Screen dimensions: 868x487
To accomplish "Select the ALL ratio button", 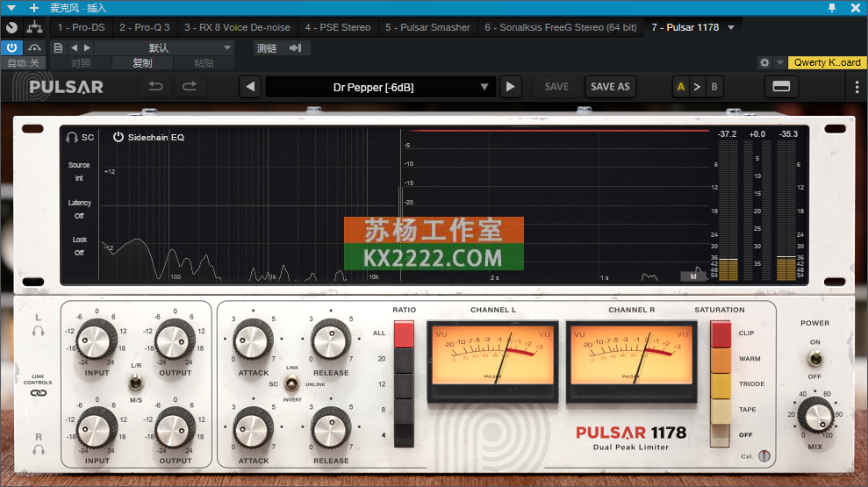I will (404, 334).
